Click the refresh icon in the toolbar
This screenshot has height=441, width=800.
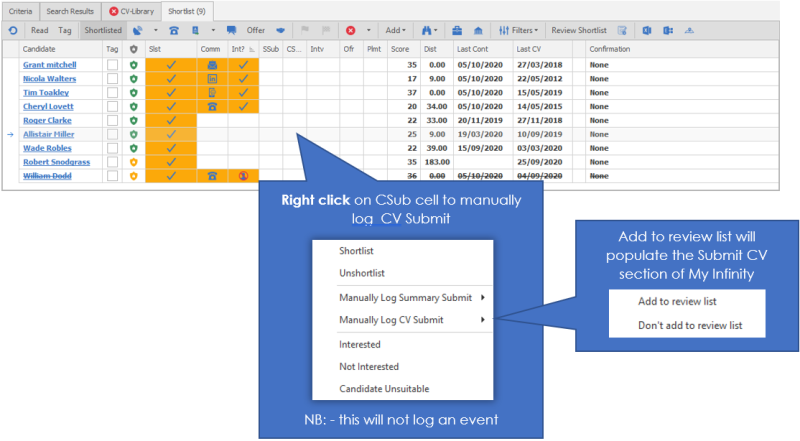tap(11, 31)
